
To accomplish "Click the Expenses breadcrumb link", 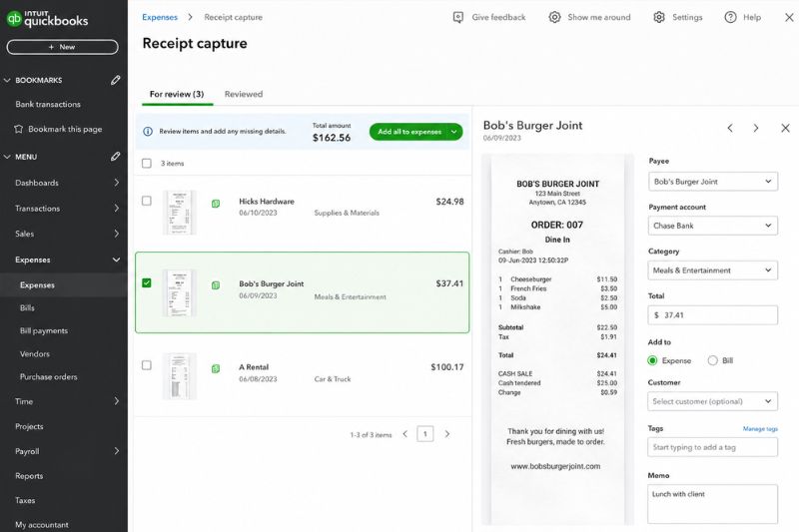I will (160, 17).
